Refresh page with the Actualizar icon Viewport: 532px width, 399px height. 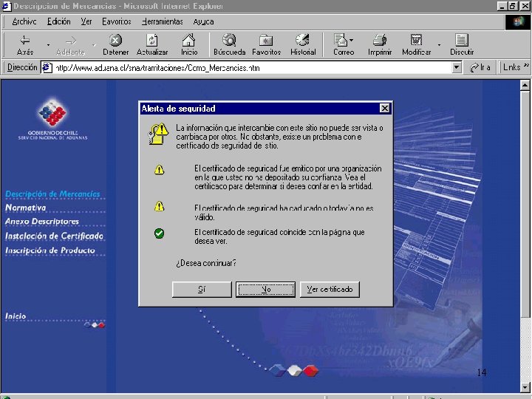point(152,41)
